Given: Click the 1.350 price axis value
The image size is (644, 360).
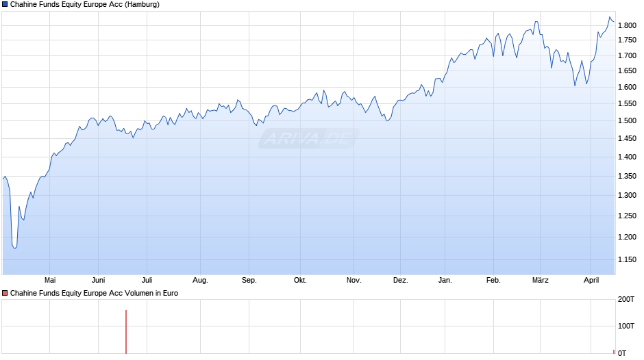Looking at the screenshot, I should coord(627,176).
